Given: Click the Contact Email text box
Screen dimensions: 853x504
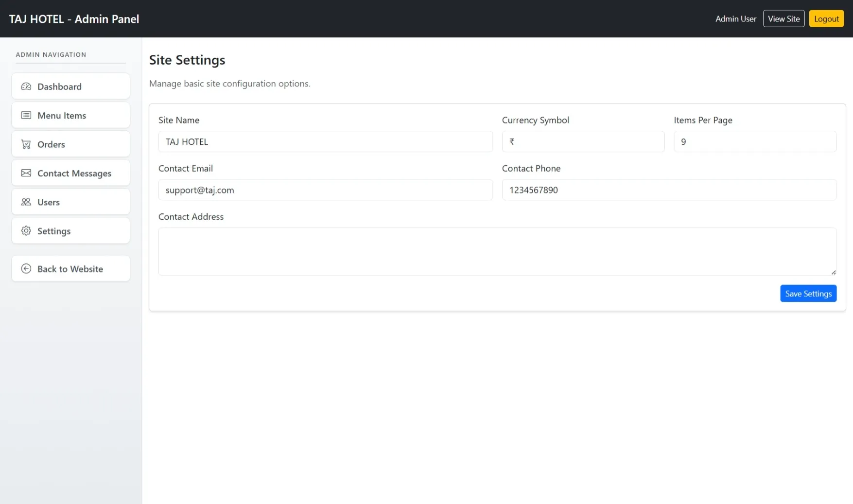Looking at the screenshot, I should [x=325, y=190].
